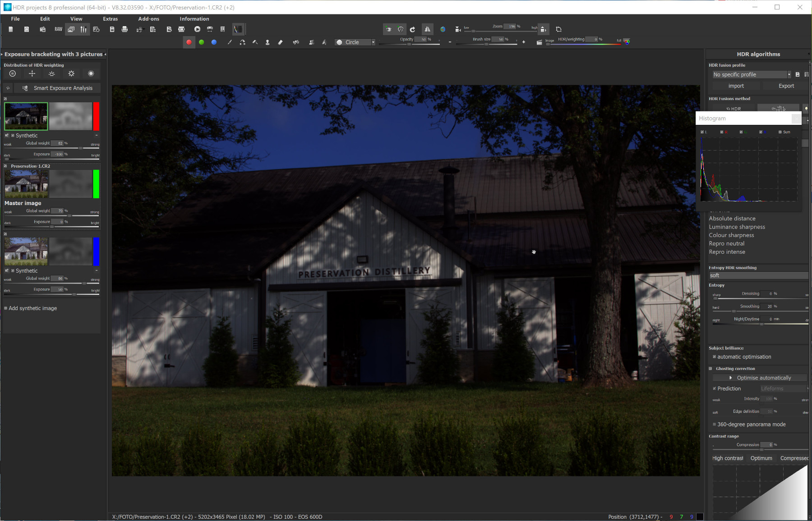The width and height of the screenshot is (812, 521).
Task: Click the play button in top toolbar
Action: coord(197,29)
